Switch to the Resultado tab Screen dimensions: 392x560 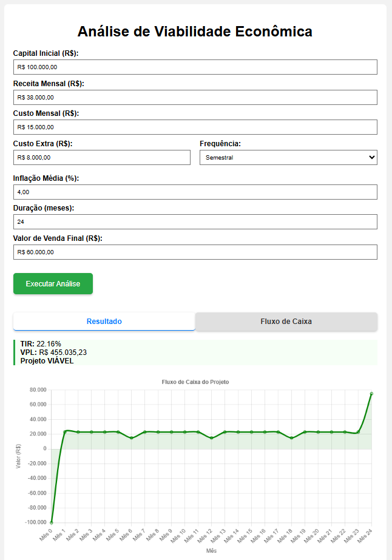pos(104,322)
